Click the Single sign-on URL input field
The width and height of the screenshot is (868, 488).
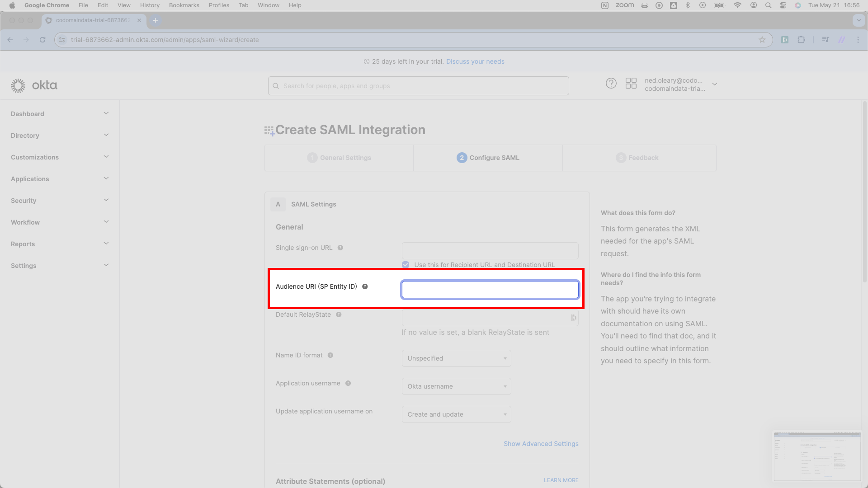click(490, 251)
